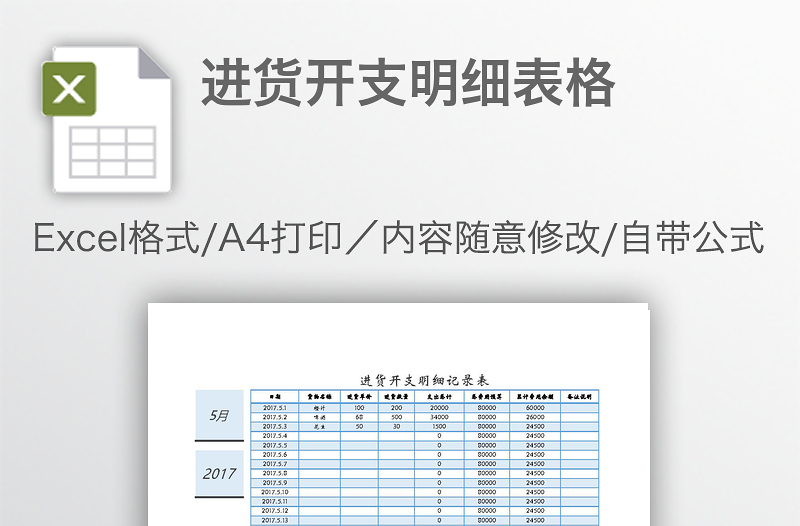Select the date cell 2017.5.8
The width and height of the screenshot is (800, 526).
pyautogui.click(x=274, y=473)
